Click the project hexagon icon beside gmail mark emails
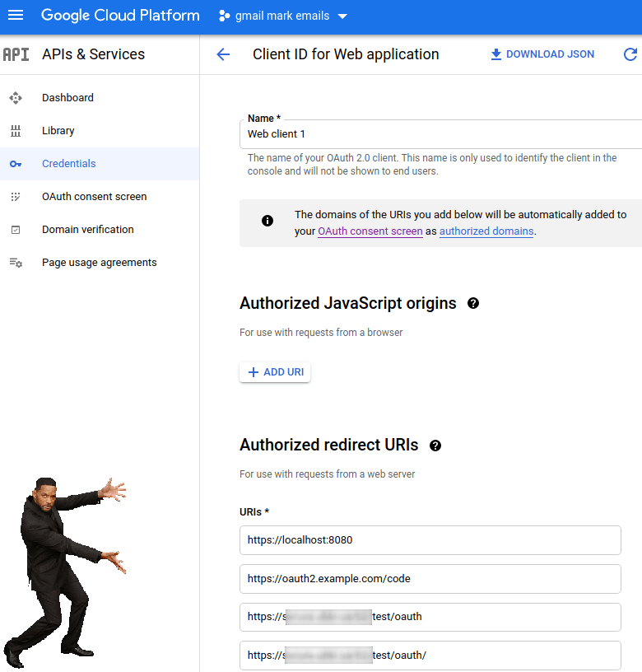The width and height of the screenshot is (642, 672). [x=224, y=16]
